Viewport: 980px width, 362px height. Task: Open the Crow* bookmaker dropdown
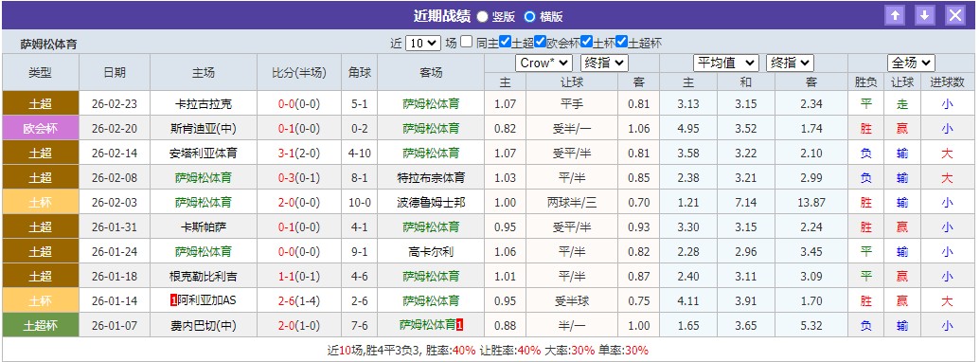click(543, 63)
